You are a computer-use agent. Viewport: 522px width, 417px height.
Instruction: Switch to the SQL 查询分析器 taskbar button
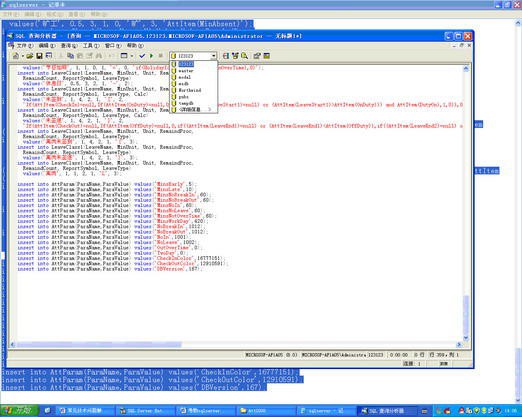click(x=387, y=411)
